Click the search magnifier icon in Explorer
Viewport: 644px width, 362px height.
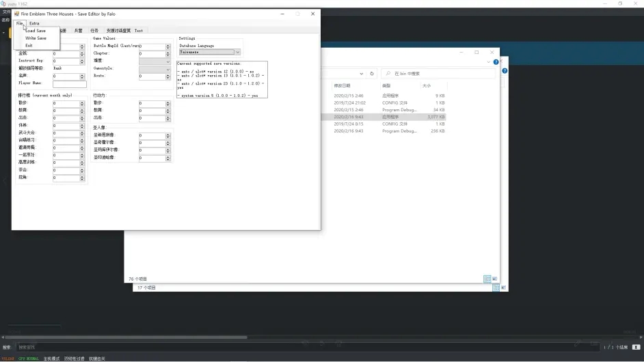[x=387, y=74]
